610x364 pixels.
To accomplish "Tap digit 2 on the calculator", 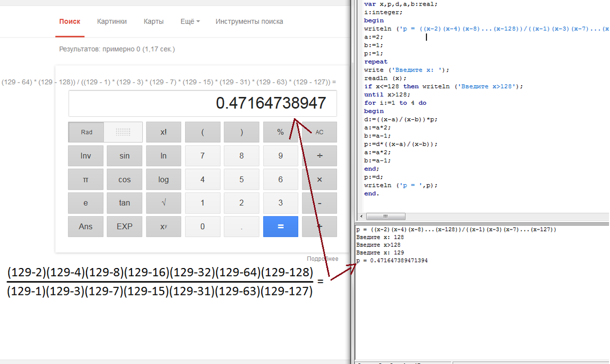I will pyautogui.click(x=241, y=203).
